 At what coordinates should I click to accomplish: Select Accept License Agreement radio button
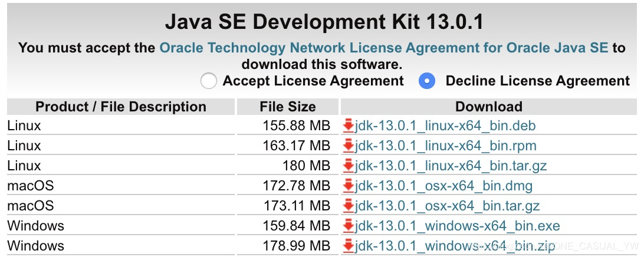[x=209, y=81]
